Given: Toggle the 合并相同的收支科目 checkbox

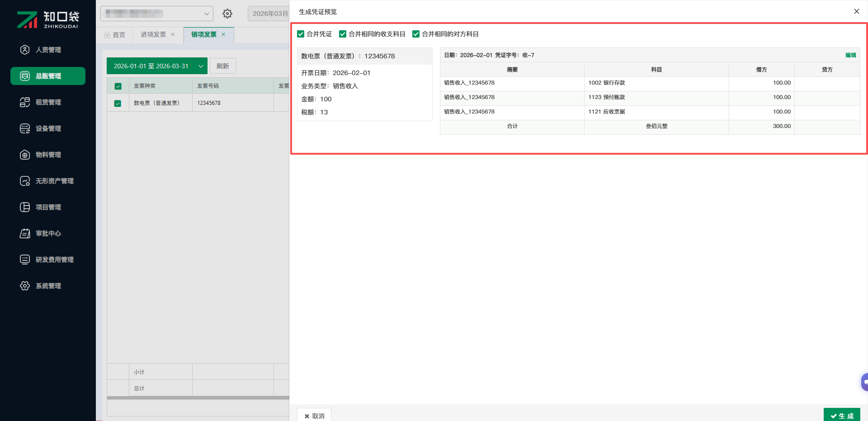Looking at the screenshot, I should point(343,34).
